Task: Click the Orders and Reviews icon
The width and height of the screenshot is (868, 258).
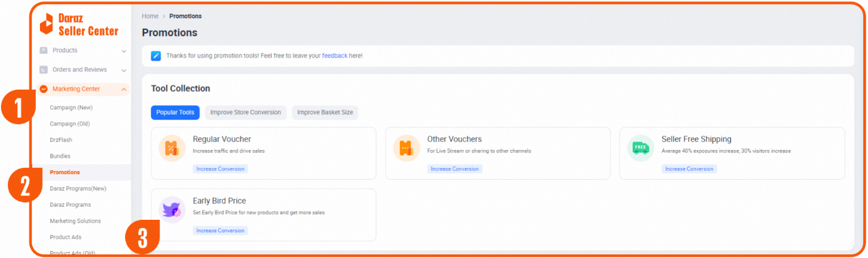Action: pos(44,70)
